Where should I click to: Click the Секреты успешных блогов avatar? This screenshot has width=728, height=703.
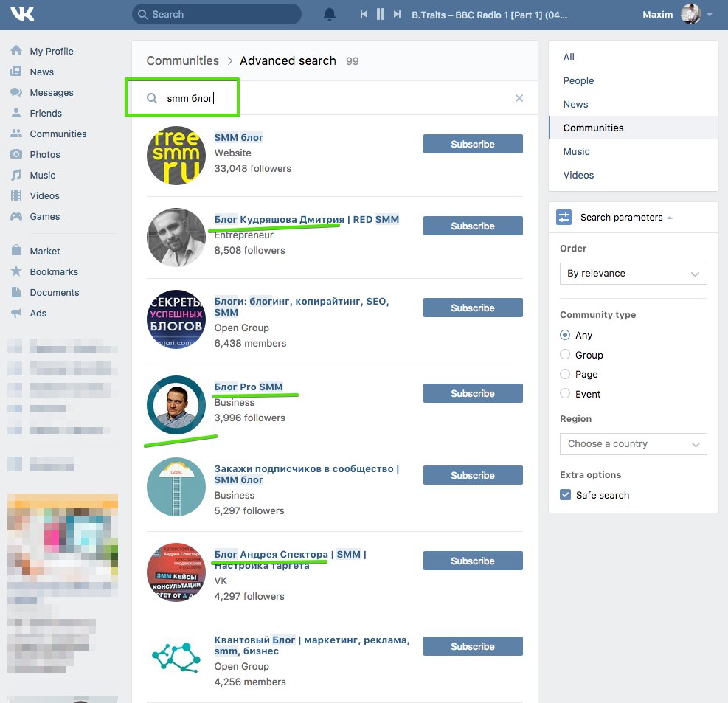(x=176, y=319)
